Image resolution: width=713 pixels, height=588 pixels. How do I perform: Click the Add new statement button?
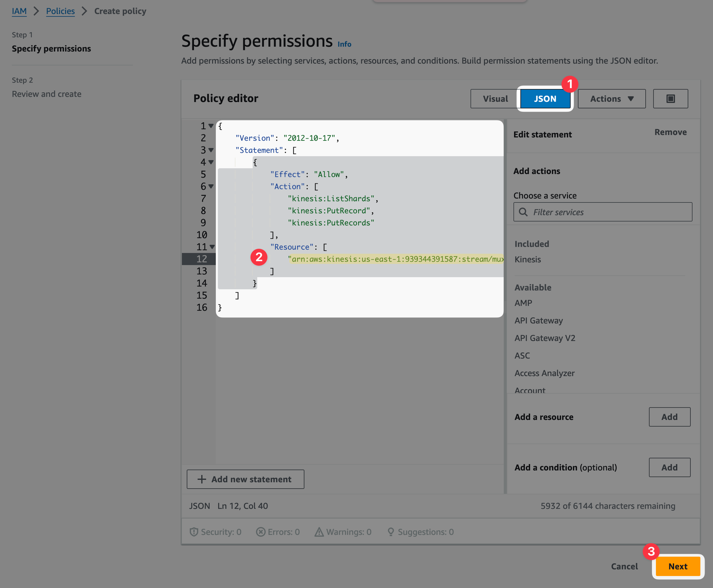(x=245, y=479)
